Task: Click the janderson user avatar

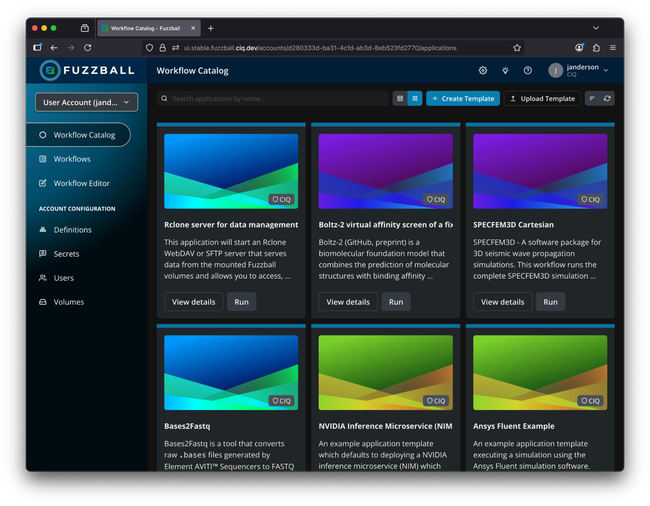Action: pyautogui.click(x=555, y=70)
